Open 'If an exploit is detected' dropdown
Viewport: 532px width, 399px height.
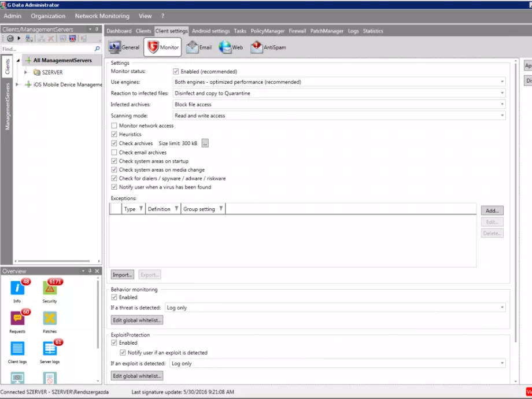coord(338,363)
